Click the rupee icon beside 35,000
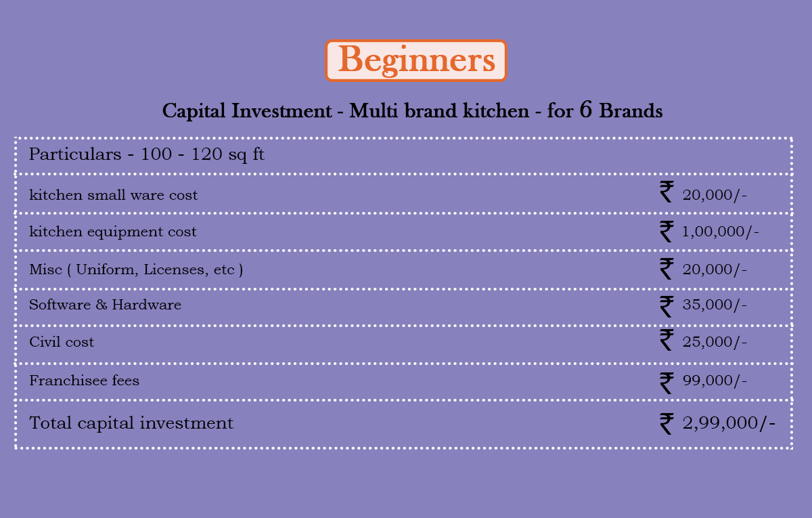 (x=667, y=306)
